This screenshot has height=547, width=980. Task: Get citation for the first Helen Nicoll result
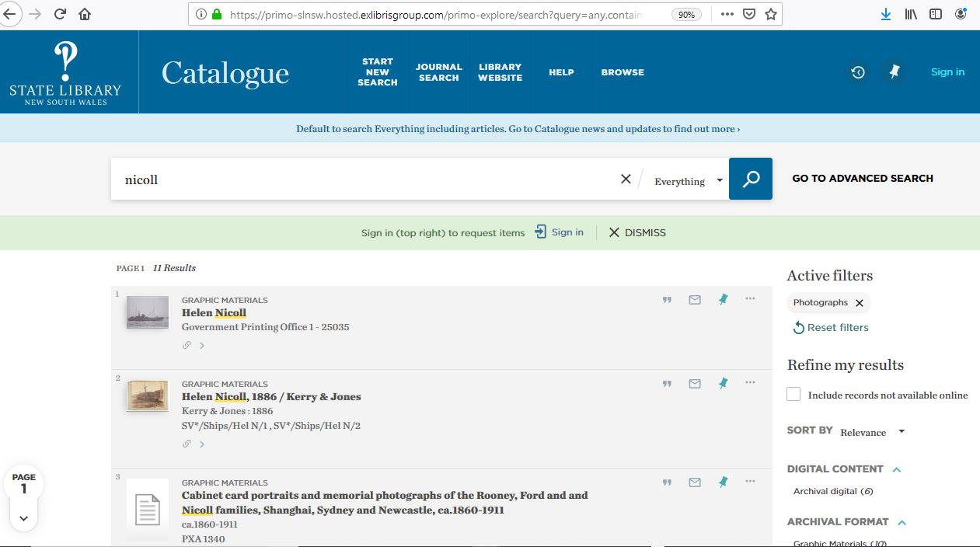tap(667, 300)
